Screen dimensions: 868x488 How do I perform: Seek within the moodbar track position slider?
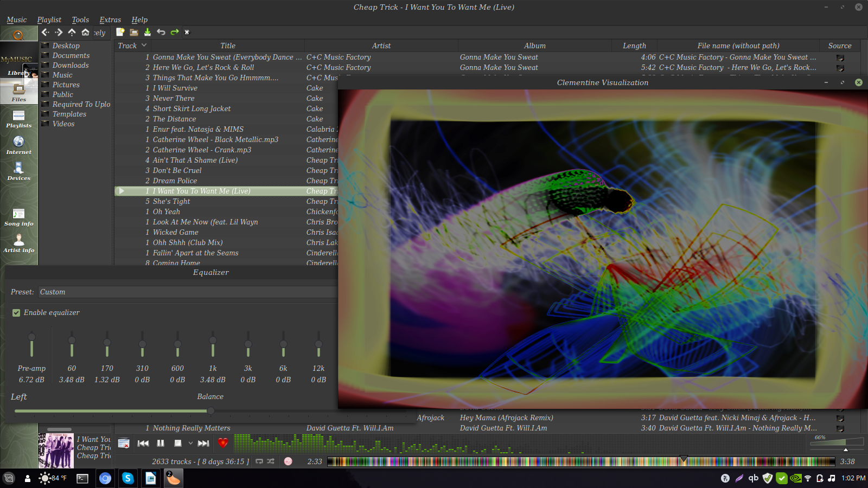point(581,462)
